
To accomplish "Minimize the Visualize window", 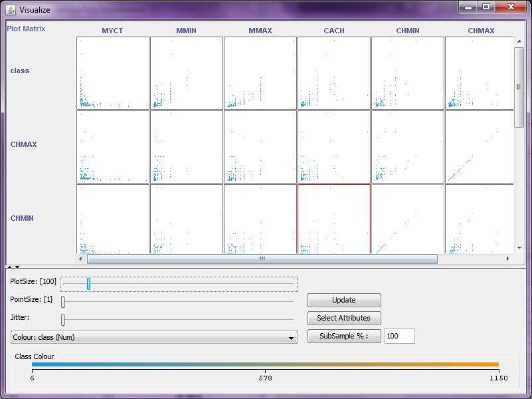I will pyautogui.click(x=468, y=7).
